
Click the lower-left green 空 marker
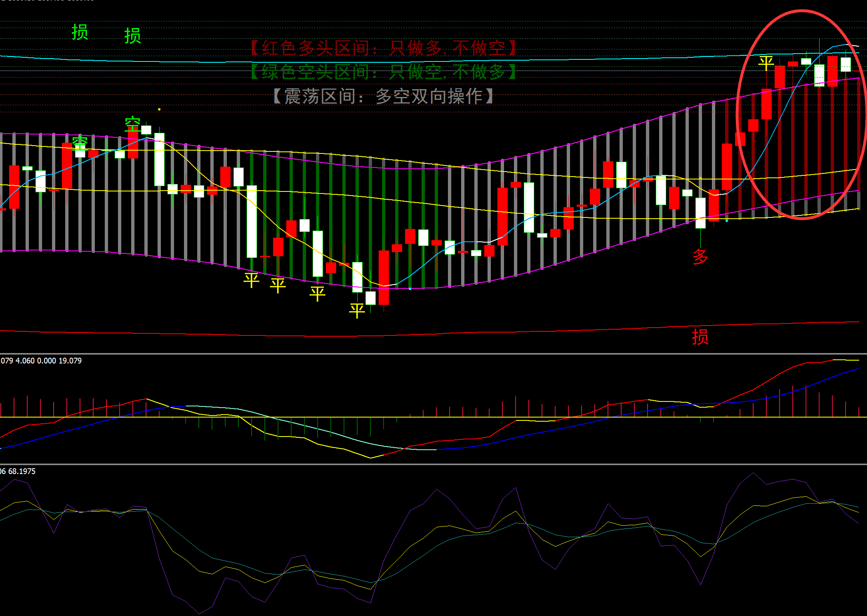click(x=80, y=143)
